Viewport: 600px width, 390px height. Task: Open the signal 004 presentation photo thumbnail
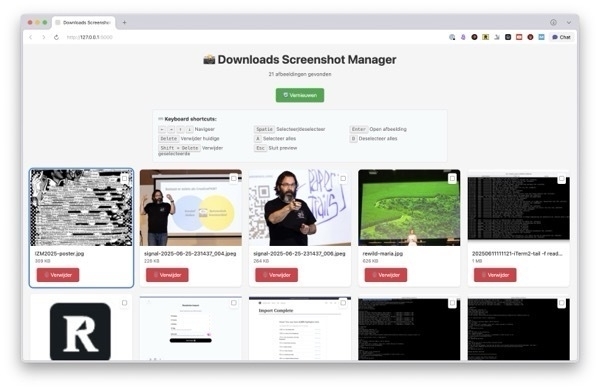191,207
